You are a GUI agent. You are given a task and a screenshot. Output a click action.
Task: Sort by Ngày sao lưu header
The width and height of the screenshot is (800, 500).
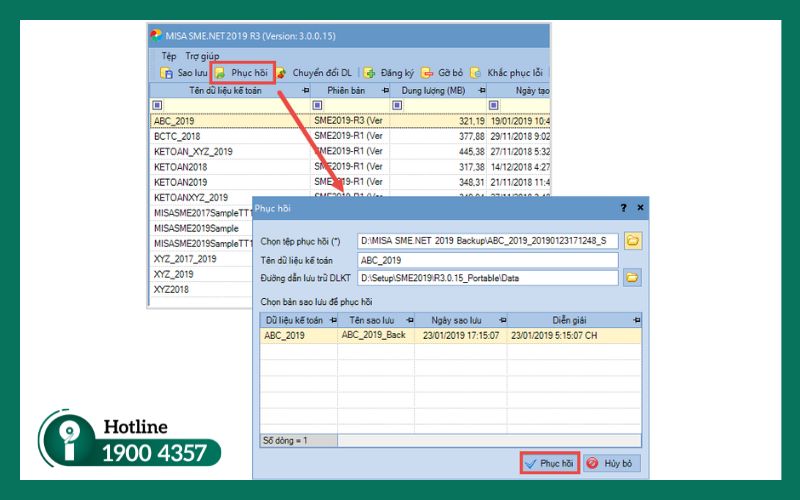456,320
